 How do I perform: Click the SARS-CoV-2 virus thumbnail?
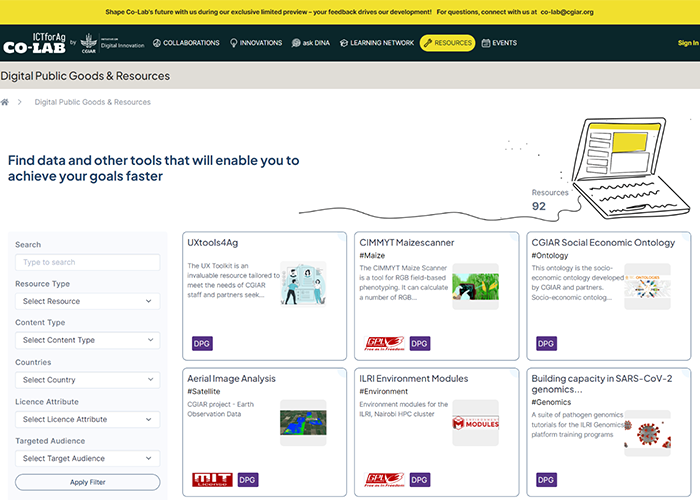(647, 433)
